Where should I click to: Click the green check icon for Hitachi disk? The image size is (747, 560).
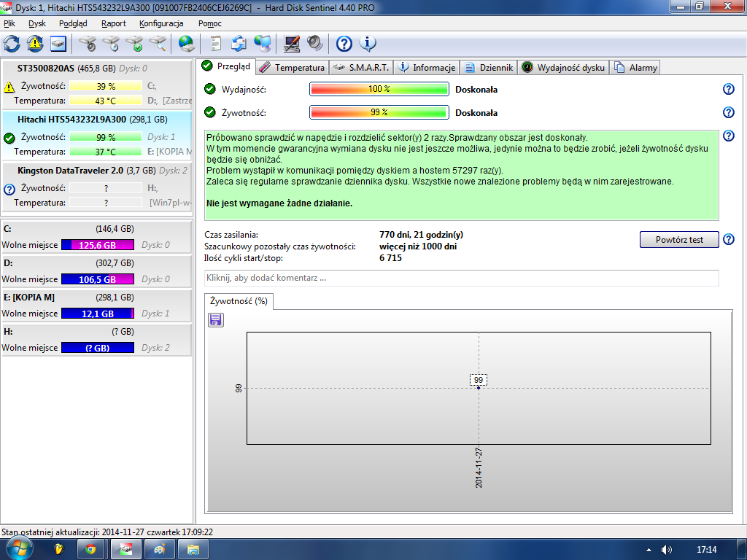point(9,138)
